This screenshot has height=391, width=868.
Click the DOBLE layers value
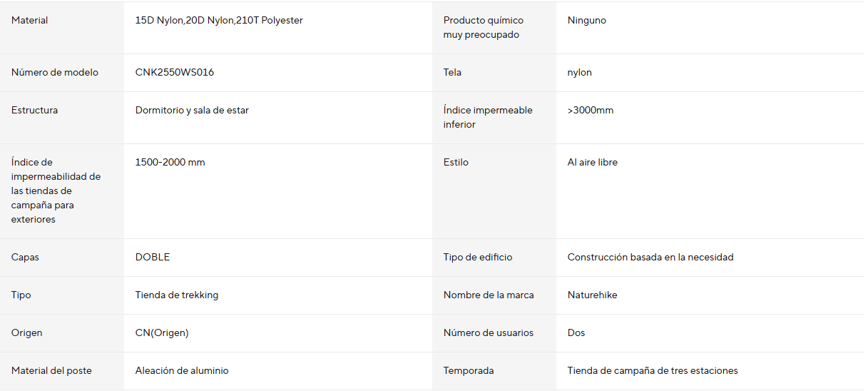point(153,258)
